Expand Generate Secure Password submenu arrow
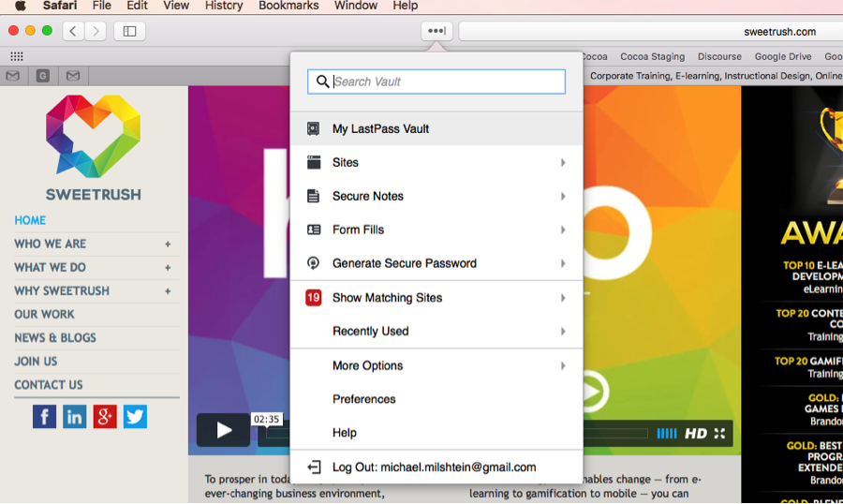The height and width of the screenshot is (504, 843). (563, 263)
